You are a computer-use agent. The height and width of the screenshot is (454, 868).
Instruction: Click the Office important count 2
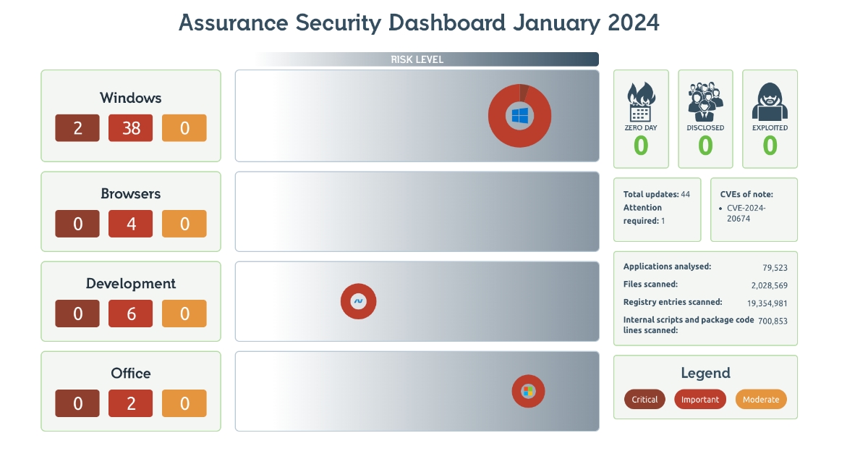(x=131, y=403)
